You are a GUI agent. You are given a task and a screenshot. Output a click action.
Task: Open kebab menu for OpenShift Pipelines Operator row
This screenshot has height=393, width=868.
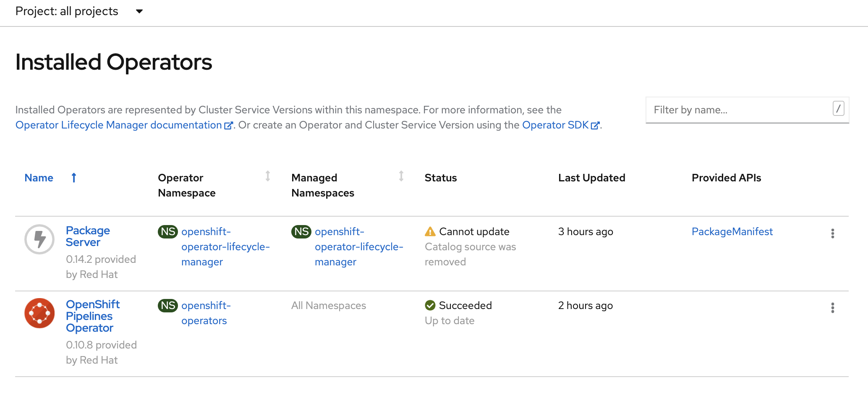click(x=832, y=308)
